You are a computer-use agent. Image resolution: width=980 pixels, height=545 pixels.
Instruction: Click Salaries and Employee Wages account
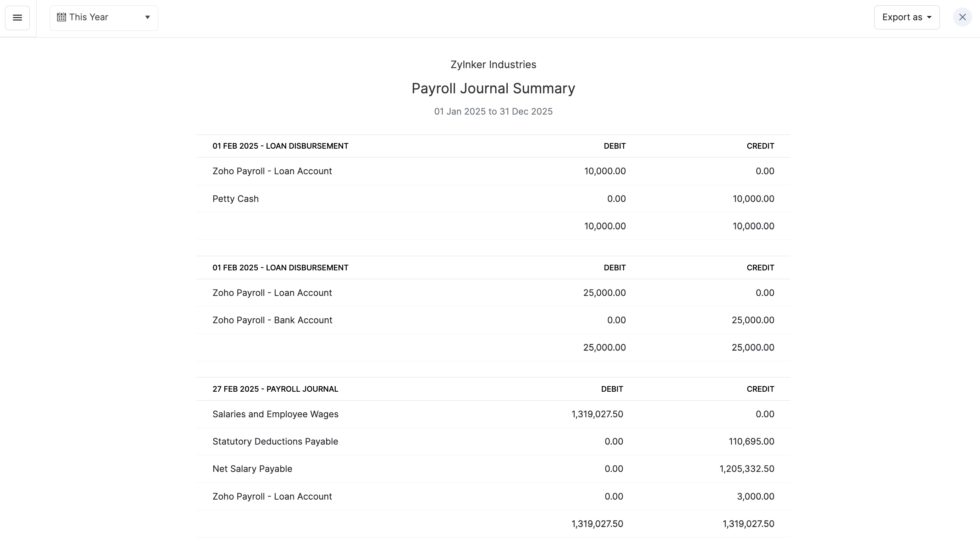point(275,414)
